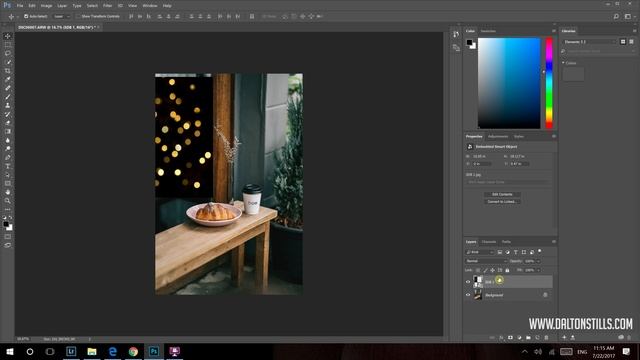Select the Clone Stamp tool

(7, 105)
